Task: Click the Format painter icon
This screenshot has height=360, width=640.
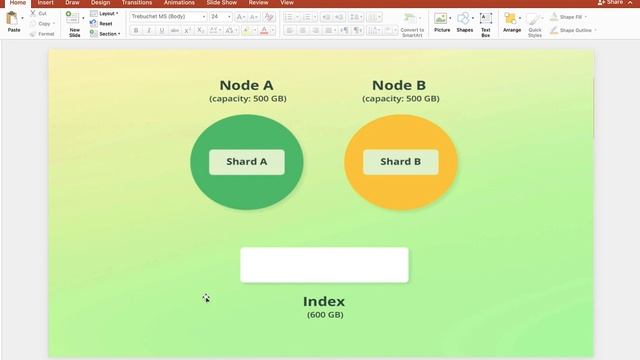Action: click(x=33, y=34)
